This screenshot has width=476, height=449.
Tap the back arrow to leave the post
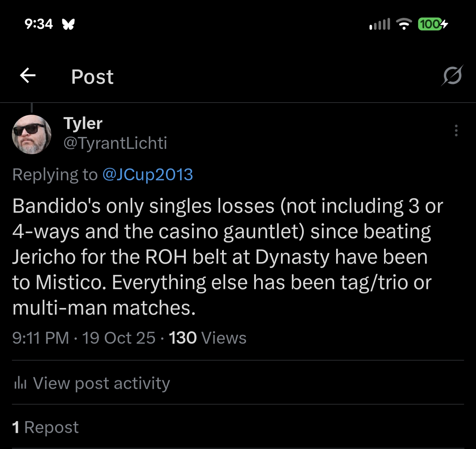[28, 76]
